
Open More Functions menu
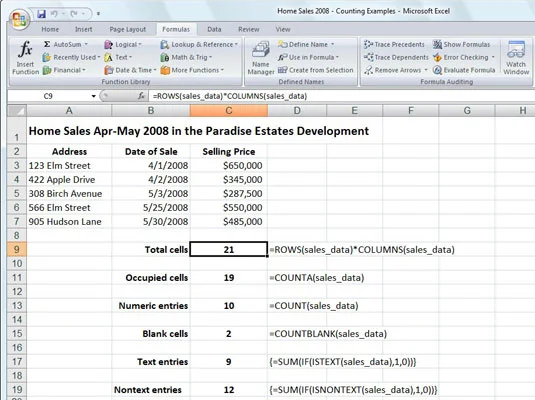pyautogui.click(x=192, y=70)
